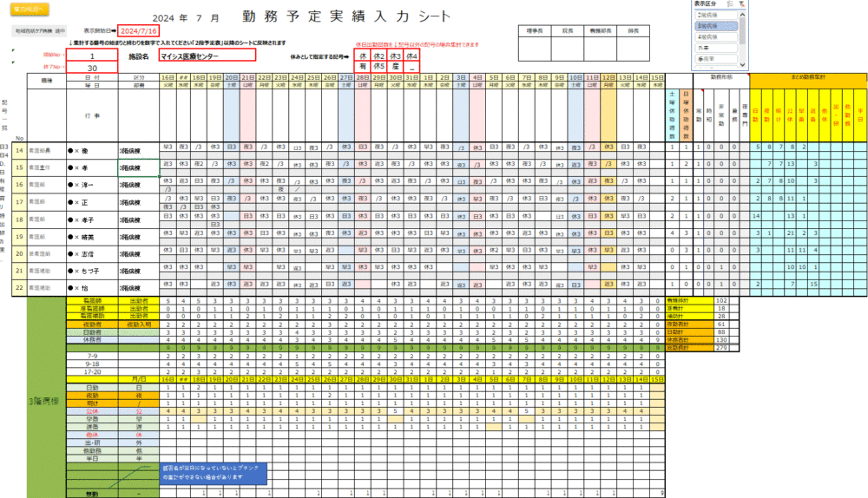Select the 産 holiday symbol cell

[396, 67]
